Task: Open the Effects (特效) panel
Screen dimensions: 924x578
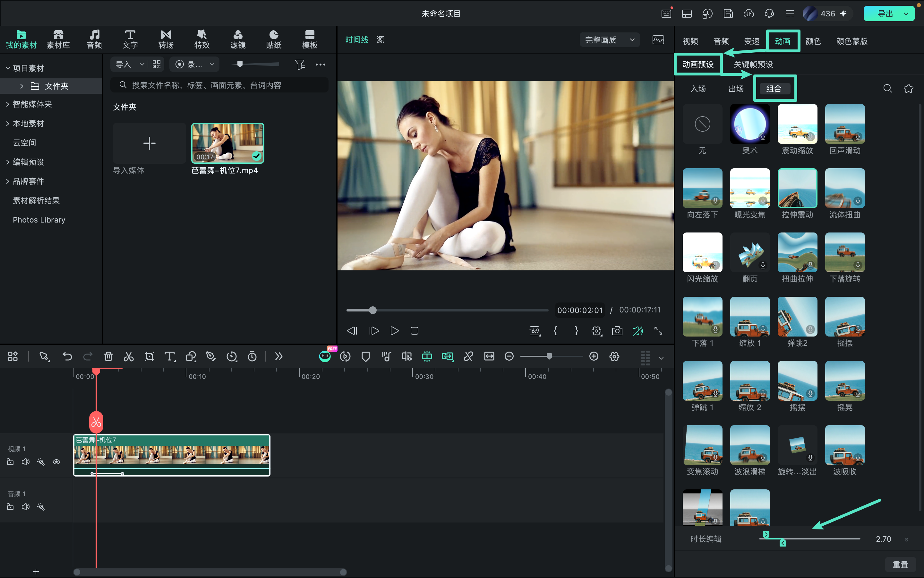Action: click(x=202, y=39)
